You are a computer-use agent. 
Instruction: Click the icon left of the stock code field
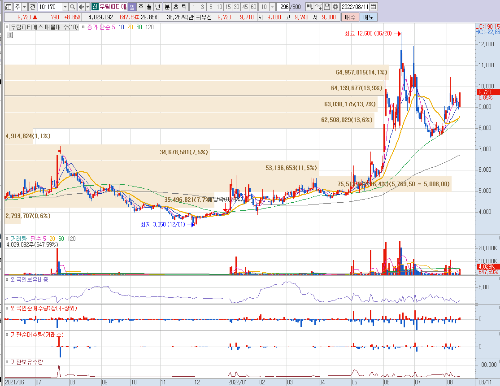pyautogui.click(x=32, y=7)
